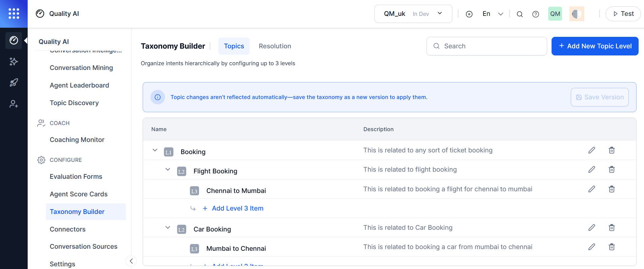Collapse the Flight Booking level 2 row
The height and width of the screenshot is (269, 644).
tap(168, 169)
